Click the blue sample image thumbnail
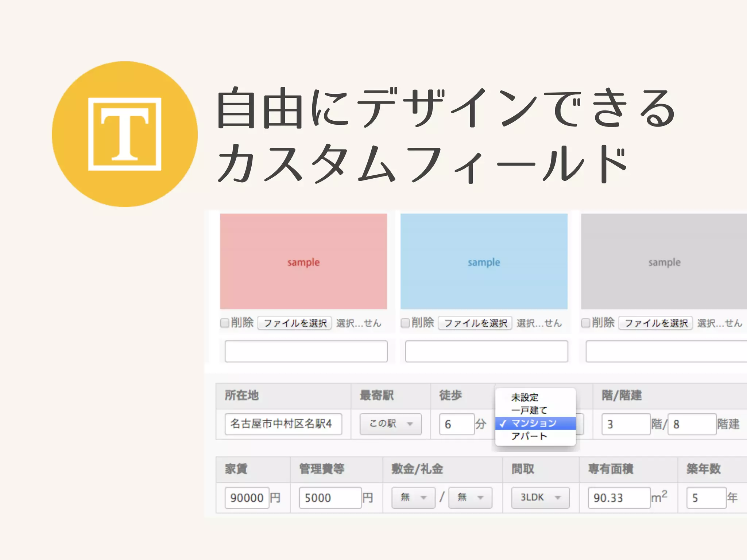 (484, 261)
